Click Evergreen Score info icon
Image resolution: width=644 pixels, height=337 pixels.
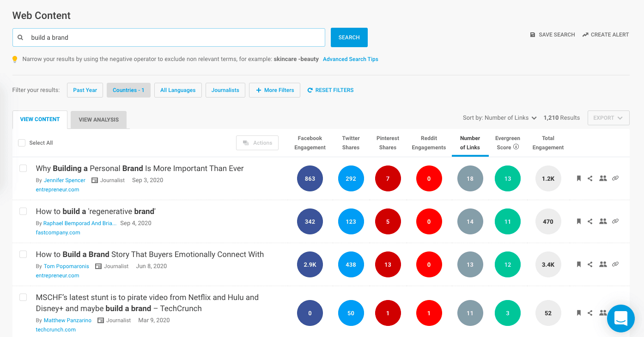pos(516,147)
